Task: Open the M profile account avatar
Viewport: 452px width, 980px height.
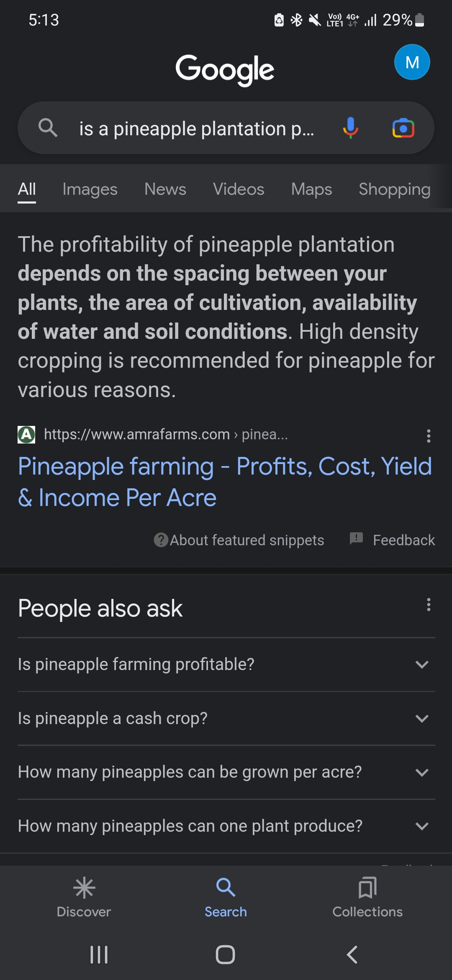Action: 412,62
